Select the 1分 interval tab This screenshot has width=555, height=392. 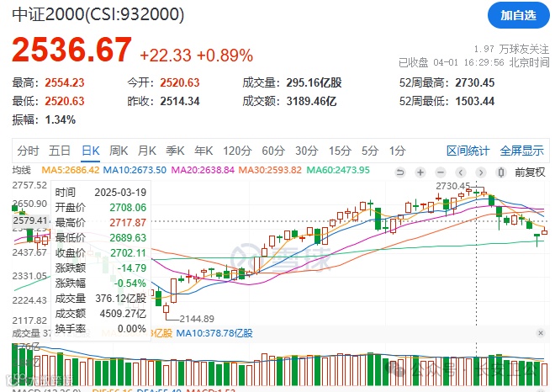[397, 151]
